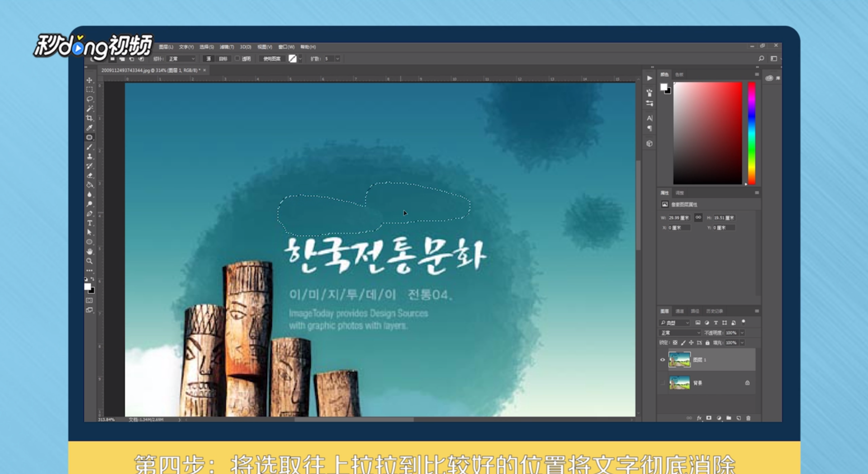Select the Zoom magnifier tool
Image resolution: width=868 pixels, height=474 pixels.
[x=90, y=261]
